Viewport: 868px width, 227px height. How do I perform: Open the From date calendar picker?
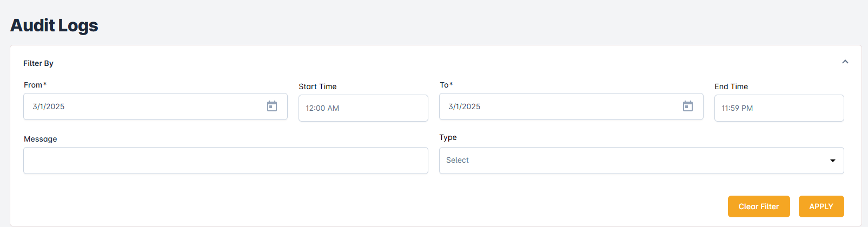point(272,106)
